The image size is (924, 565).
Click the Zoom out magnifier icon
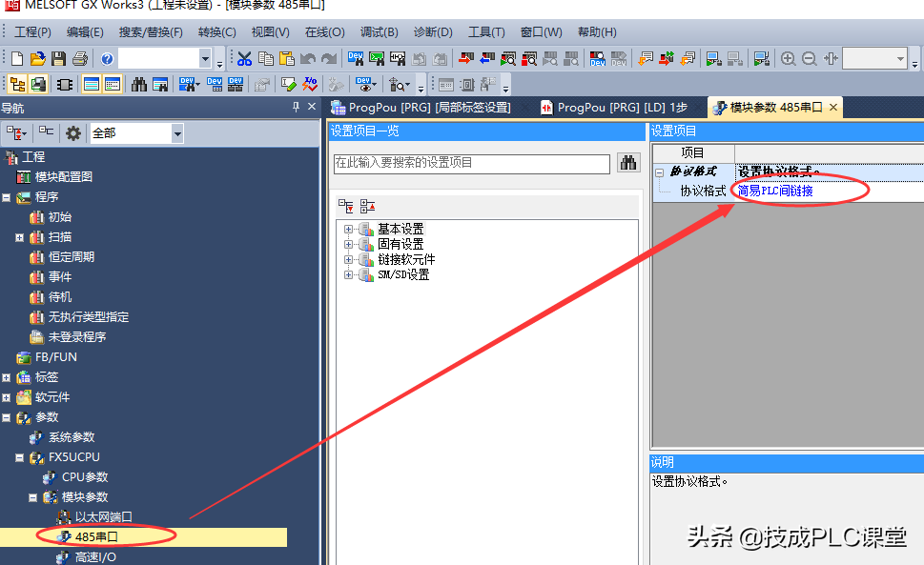(809, 59)
